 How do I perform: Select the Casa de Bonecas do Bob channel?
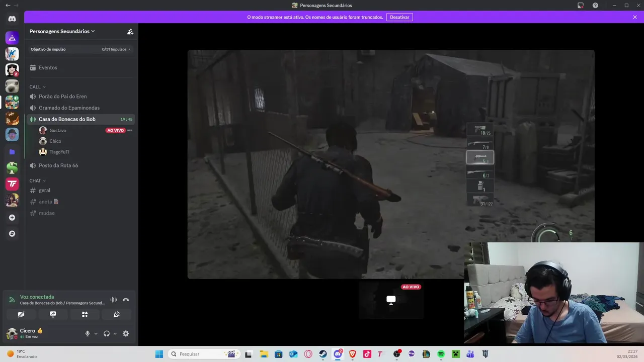(80, 119)
